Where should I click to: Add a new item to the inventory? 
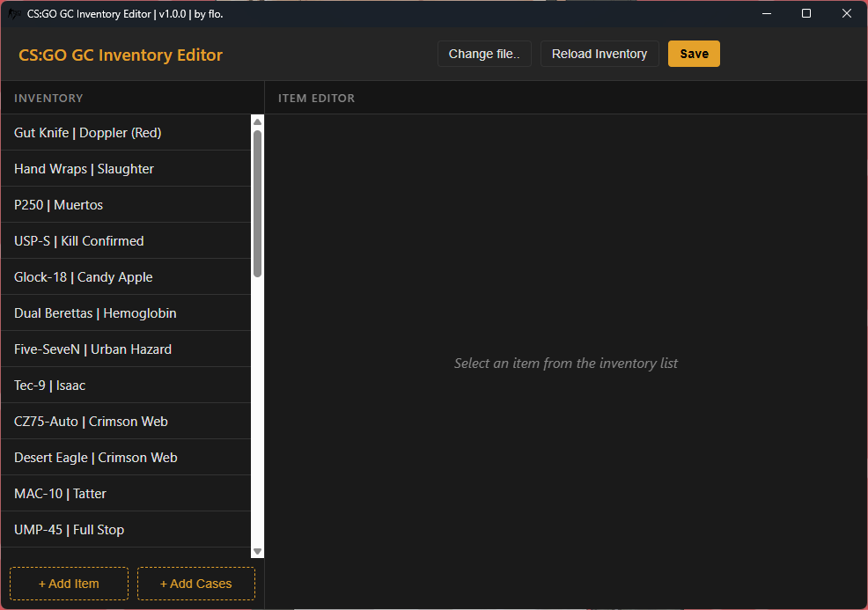coord(69,584)
